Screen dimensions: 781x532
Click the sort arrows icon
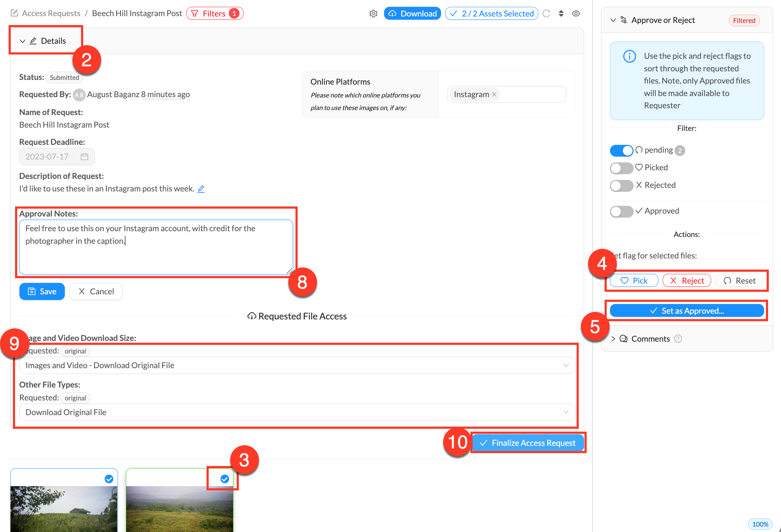(561, 14)
